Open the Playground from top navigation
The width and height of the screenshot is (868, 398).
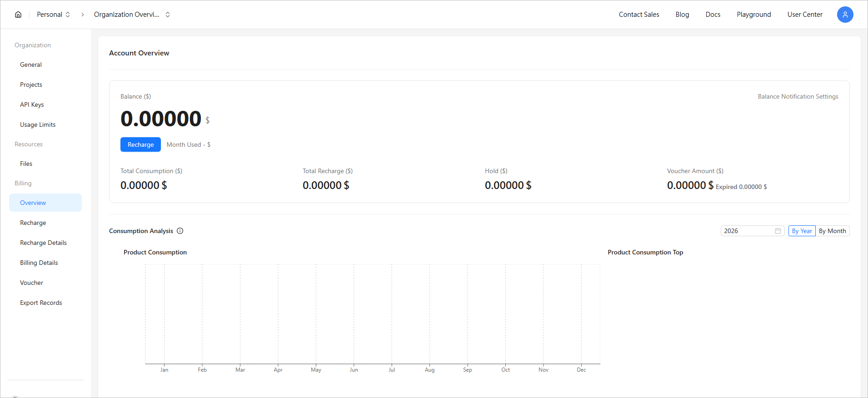pos(753,15)
